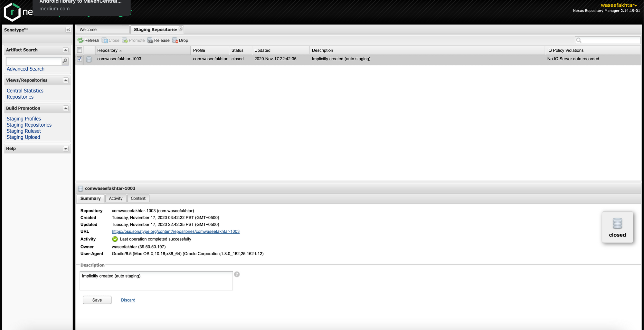644x330 pixels.
Task: Focus the staging repositories filter search box
Action: [608, 40]
